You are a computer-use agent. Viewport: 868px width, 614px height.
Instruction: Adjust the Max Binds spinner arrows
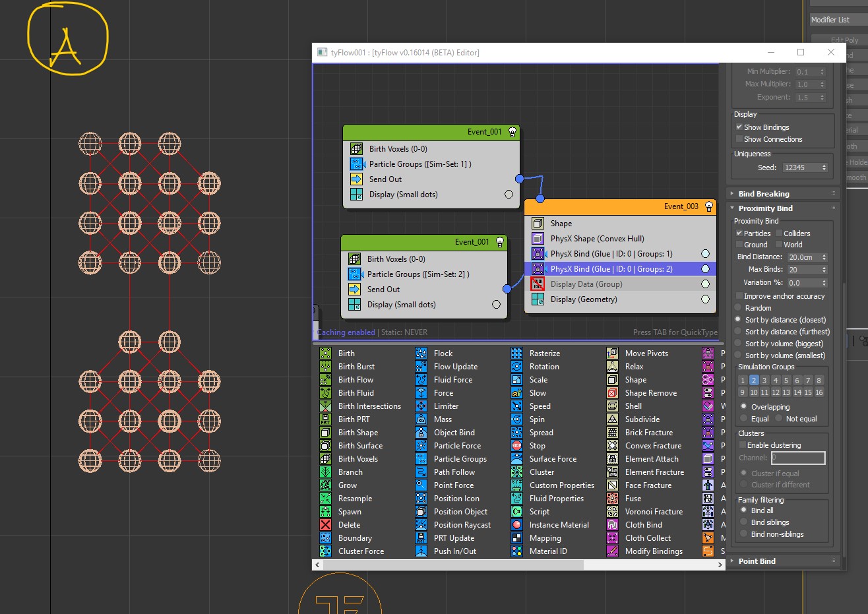(x=824, y=270)
